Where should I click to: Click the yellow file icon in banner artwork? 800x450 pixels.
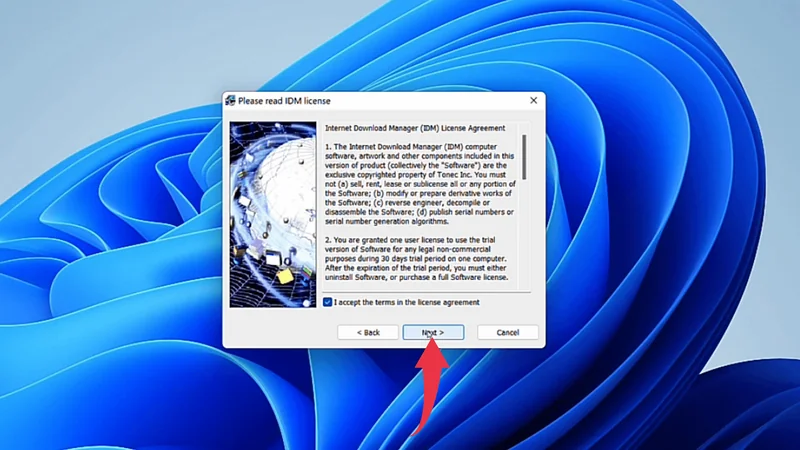pyautogui.click(x=284, y=274)
